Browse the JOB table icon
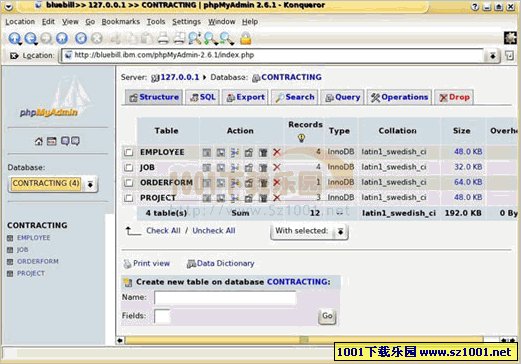The height and width of the screenshot is (364, 521). click(207, 168)
